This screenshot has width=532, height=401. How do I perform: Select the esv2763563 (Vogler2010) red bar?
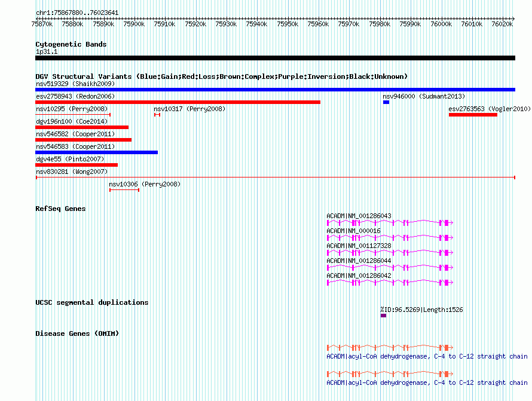pyautogui.click(x=473, y=115)
